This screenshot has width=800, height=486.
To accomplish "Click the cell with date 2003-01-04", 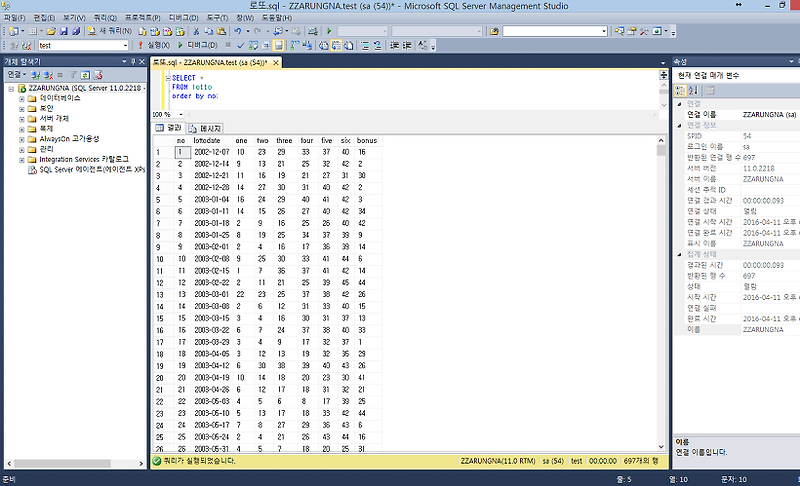I will [212, 199].
